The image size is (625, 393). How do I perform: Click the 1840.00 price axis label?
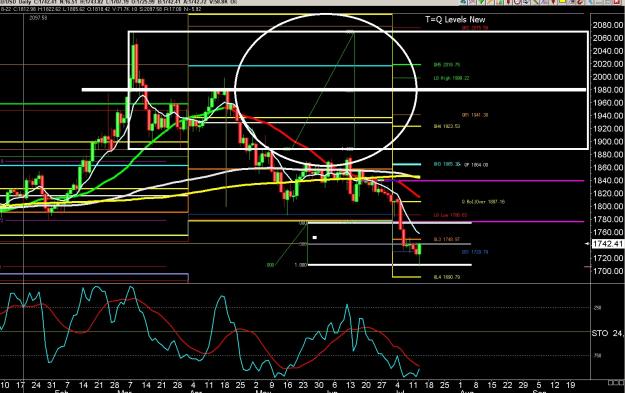pyautogui.click(x=608, y=181)
